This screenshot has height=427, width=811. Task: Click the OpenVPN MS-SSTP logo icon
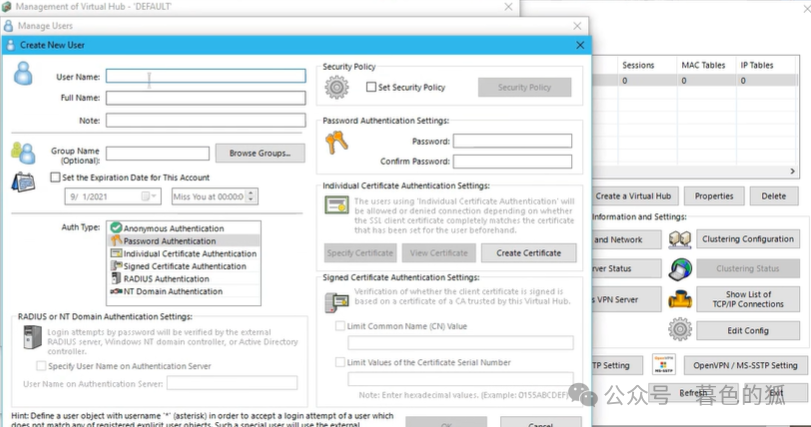pyautogui.click(x=664, y=365)
